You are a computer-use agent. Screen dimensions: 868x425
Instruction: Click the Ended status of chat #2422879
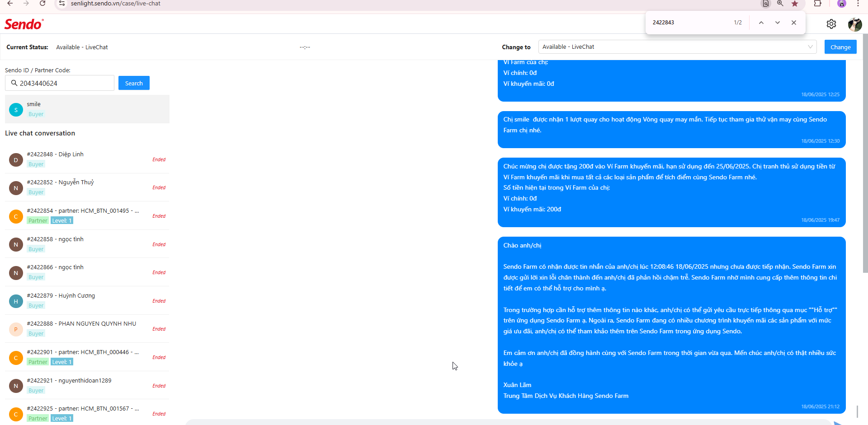coord(159,301)
